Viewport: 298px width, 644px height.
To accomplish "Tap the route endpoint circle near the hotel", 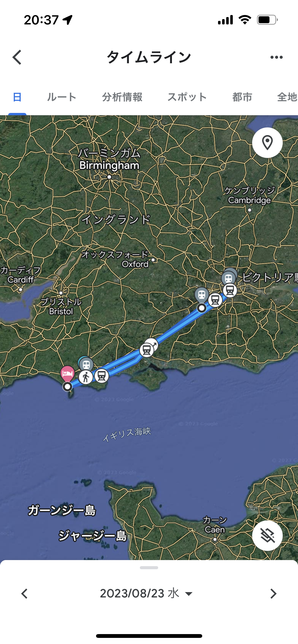I will [67, 387].
